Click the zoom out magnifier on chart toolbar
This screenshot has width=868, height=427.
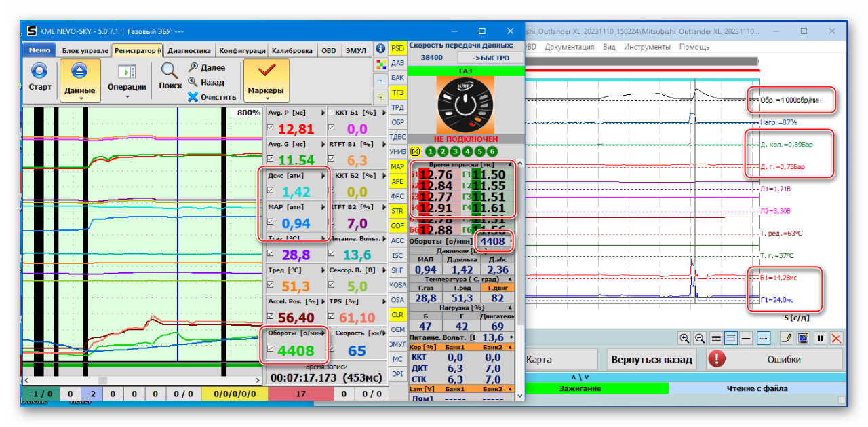tap(700, 337)
